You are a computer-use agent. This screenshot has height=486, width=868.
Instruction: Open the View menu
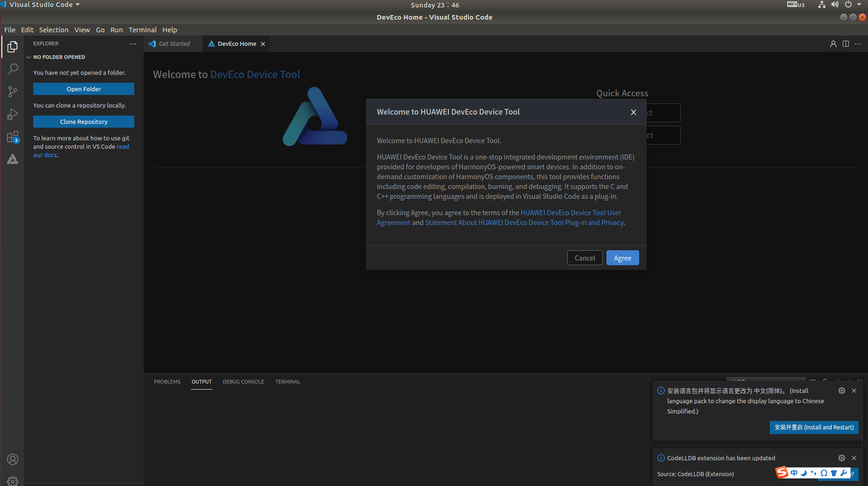pos(82,30)
